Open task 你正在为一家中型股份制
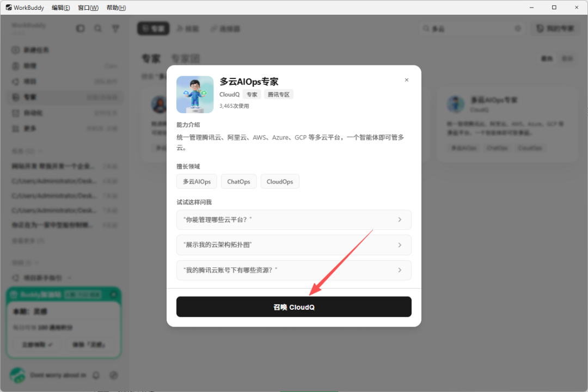588x392 pixels. [x=64, y=225]
